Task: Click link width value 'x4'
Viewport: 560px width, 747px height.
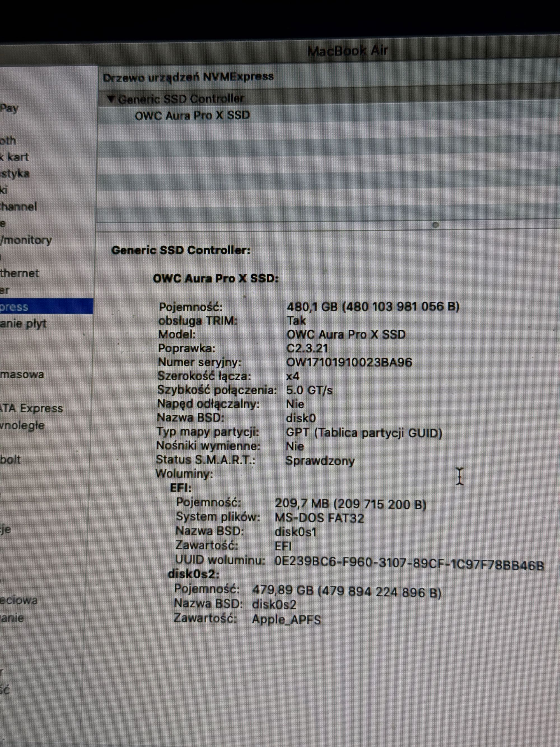Action: tap(293, 376)
